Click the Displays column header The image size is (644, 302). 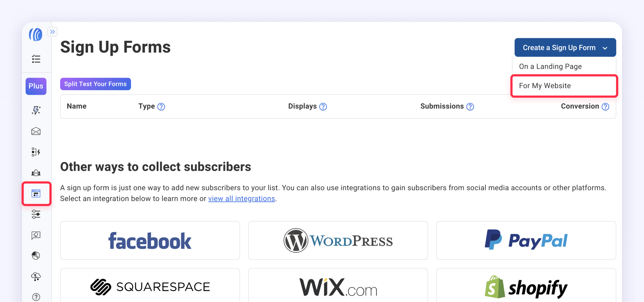click(303, 106)
